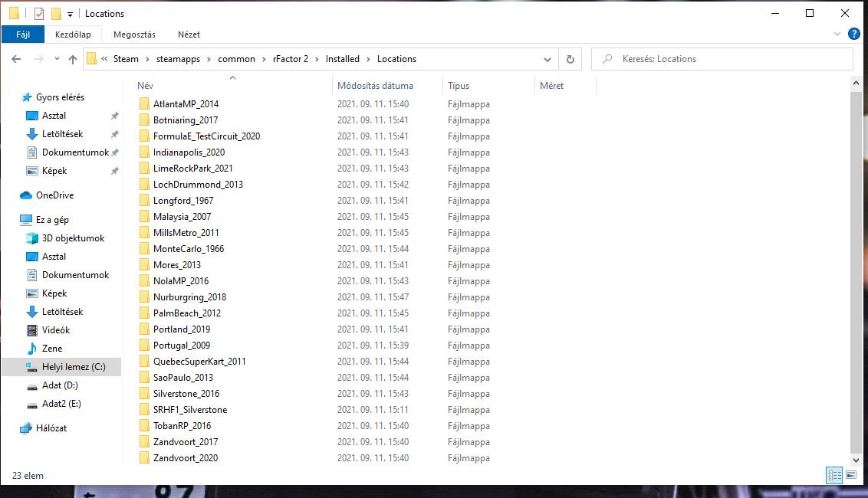Open the Help question mark icon

[x=852, y=34]
